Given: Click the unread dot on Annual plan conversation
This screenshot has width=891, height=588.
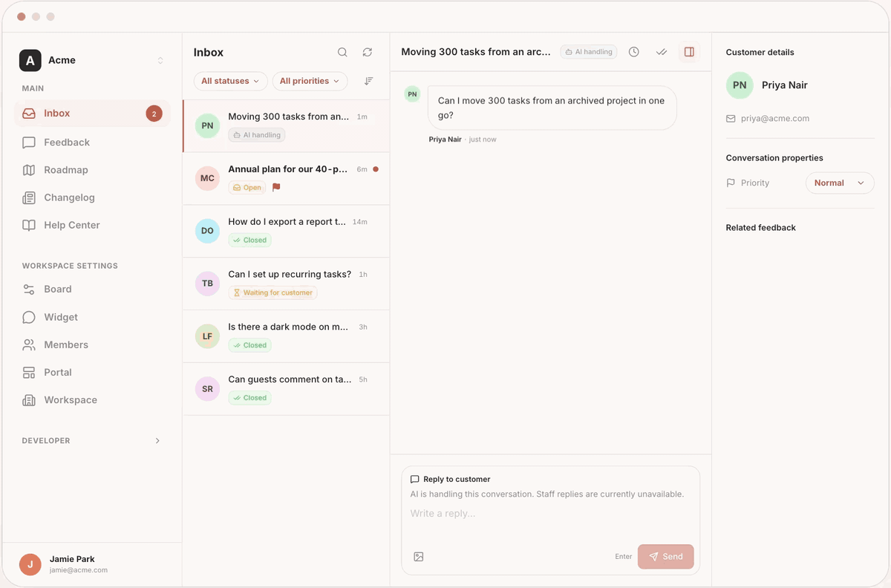Looking at the screenshot, I should pos(376,169).
